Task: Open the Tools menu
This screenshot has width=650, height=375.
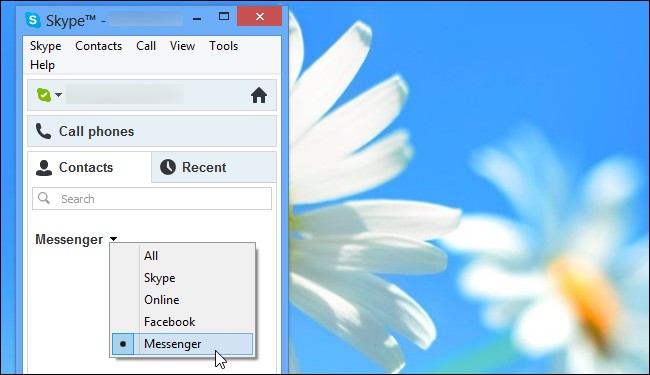Action: click(x=223, y=46)
